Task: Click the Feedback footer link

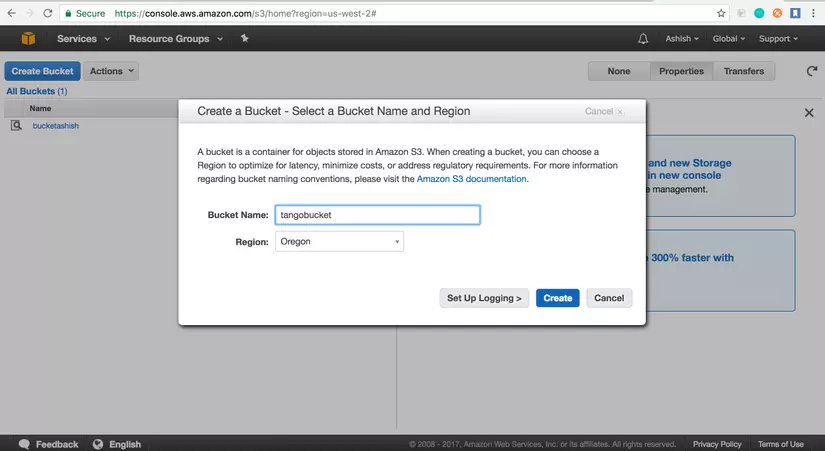Action: pos(57,444)
